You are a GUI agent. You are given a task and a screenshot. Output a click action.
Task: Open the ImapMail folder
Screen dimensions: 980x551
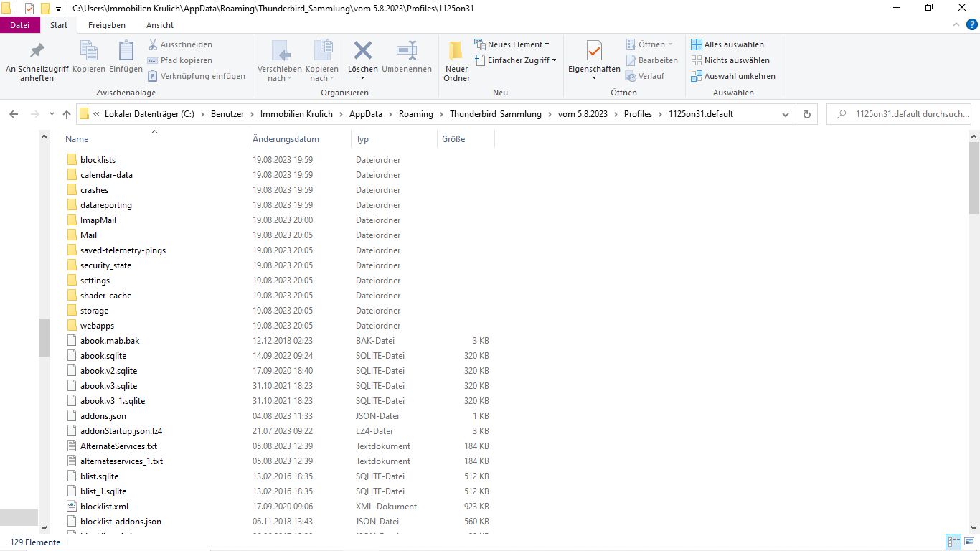point(98,220)
